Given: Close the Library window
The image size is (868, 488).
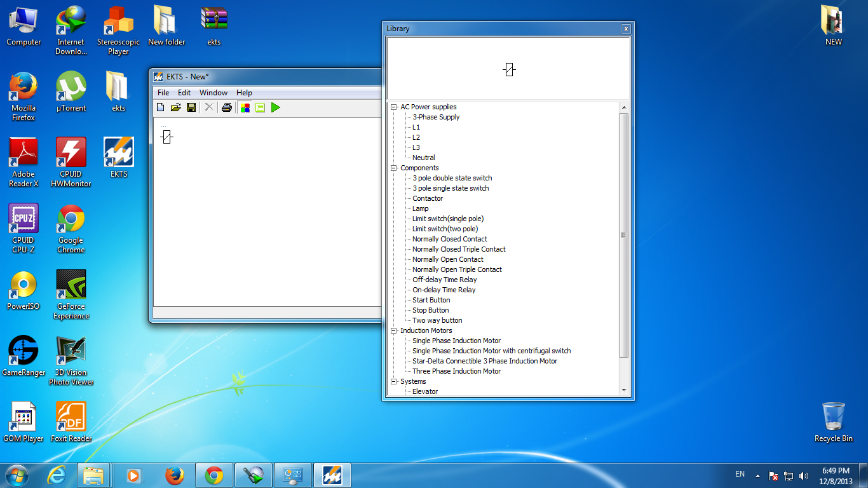Looking at the screenshot, I should pos(626,29).
